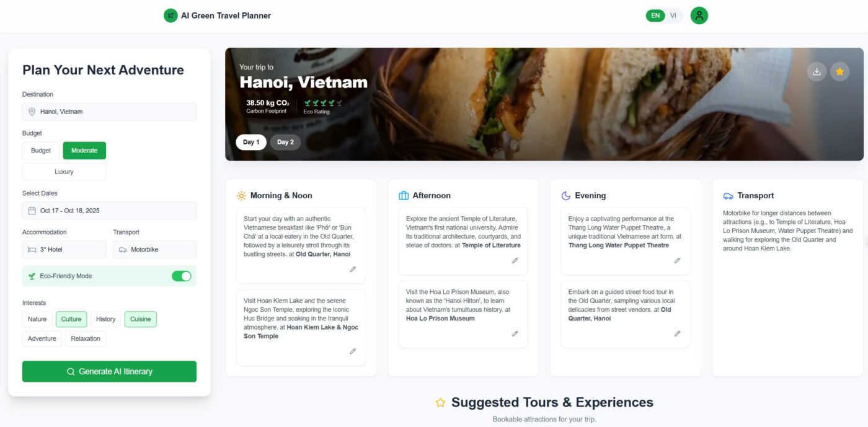
Task: Edit the Old Quarter breakfast activity
Action: 353,270
